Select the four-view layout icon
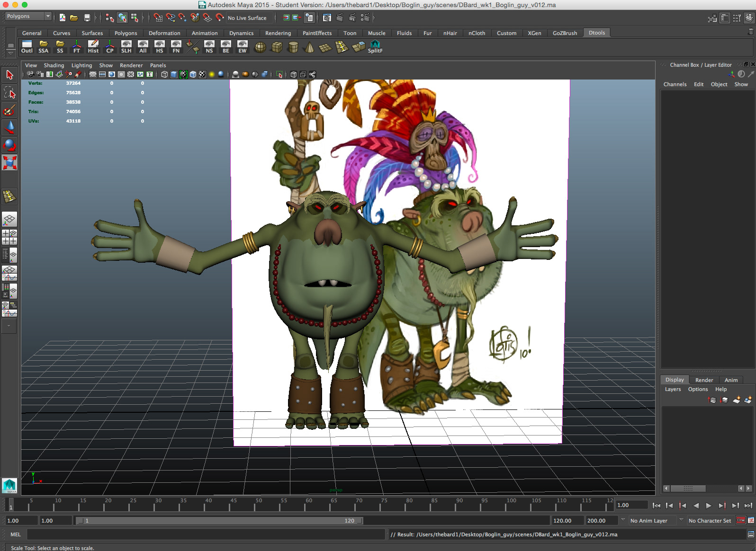The width and height of the screenshot is (756, 551). (9, 237)
